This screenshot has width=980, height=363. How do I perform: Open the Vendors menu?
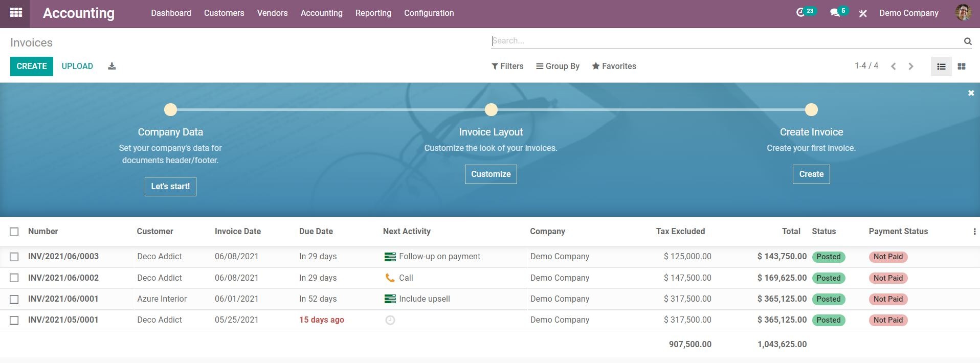pyautogui.click(x=272, y=13)
